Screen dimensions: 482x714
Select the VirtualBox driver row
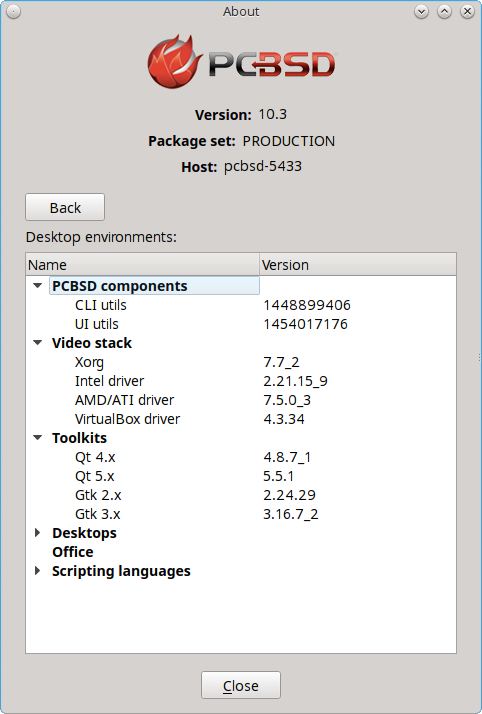[241, 419]
